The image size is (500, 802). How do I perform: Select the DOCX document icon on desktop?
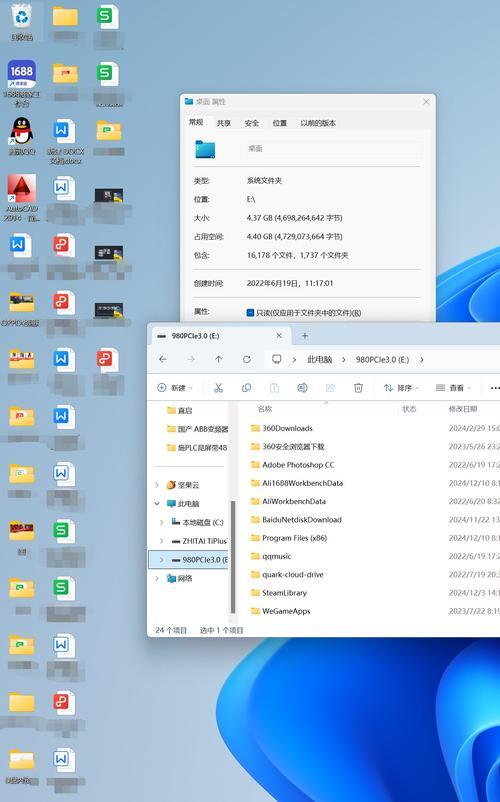(65, 141)
